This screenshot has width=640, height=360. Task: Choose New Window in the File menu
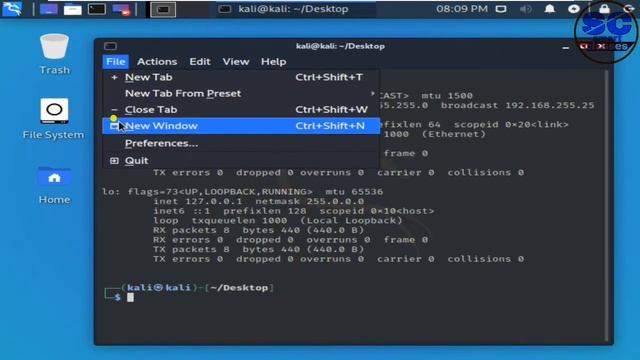click(241, 126)
